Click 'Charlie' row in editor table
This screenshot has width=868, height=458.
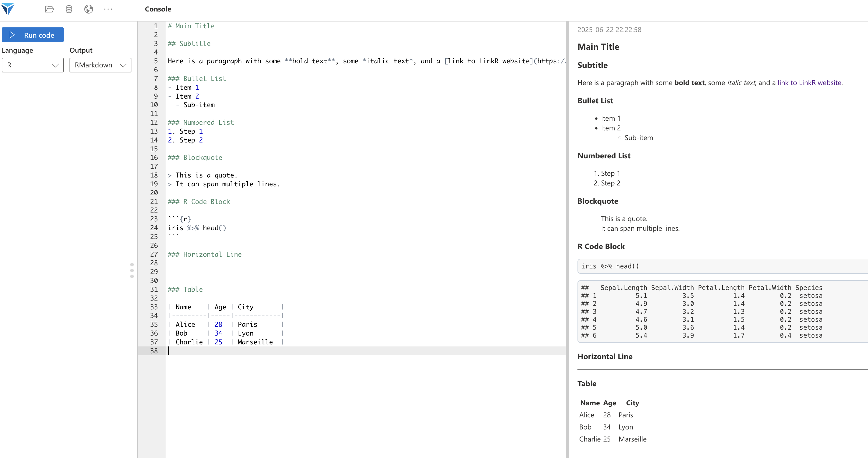(x=226, y=342)
